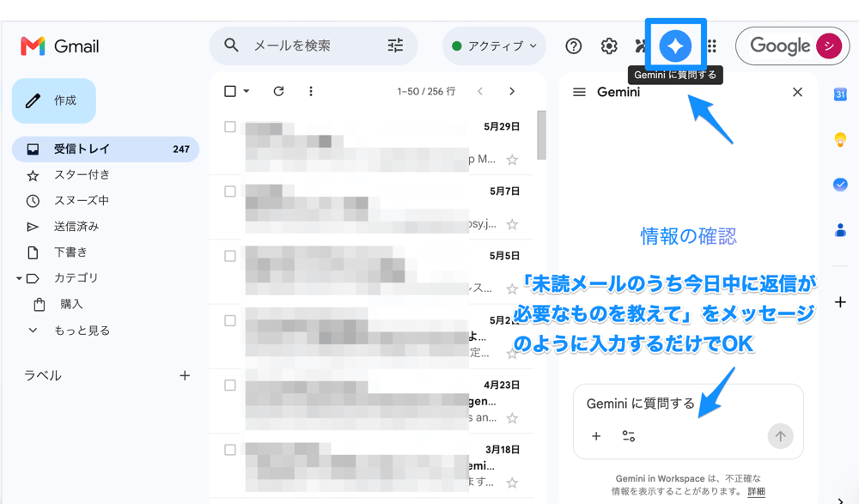Open the Google Calendar side panel icon

[840, 94]
